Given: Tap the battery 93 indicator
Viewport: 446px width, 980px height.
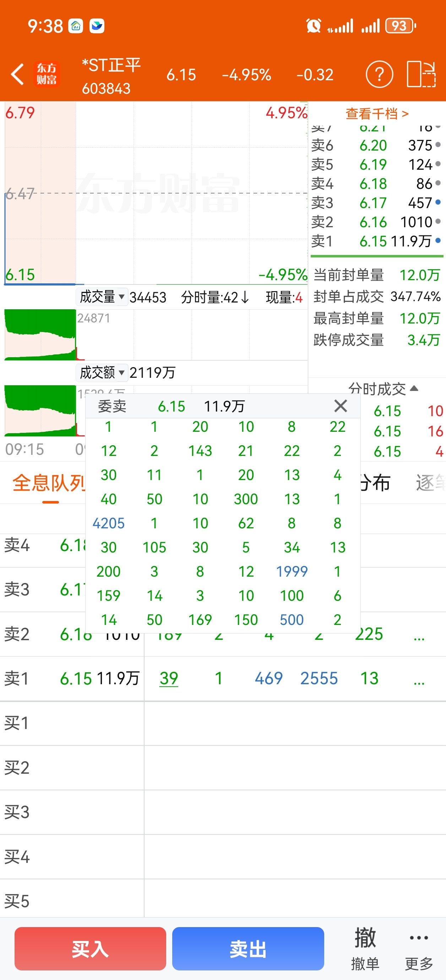Looking at the screenshot, I should click(400, 26).
